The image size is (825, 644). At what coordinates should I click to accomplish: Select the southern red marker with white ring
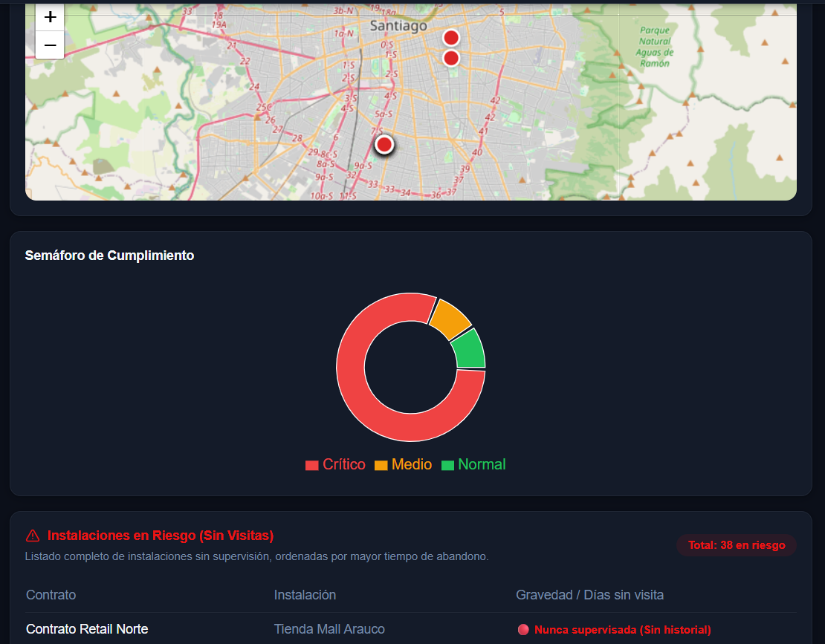coord(384,144)
